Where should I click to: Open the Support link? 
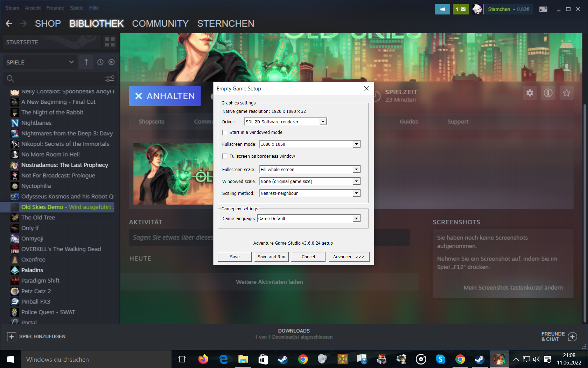coord(457,122)
